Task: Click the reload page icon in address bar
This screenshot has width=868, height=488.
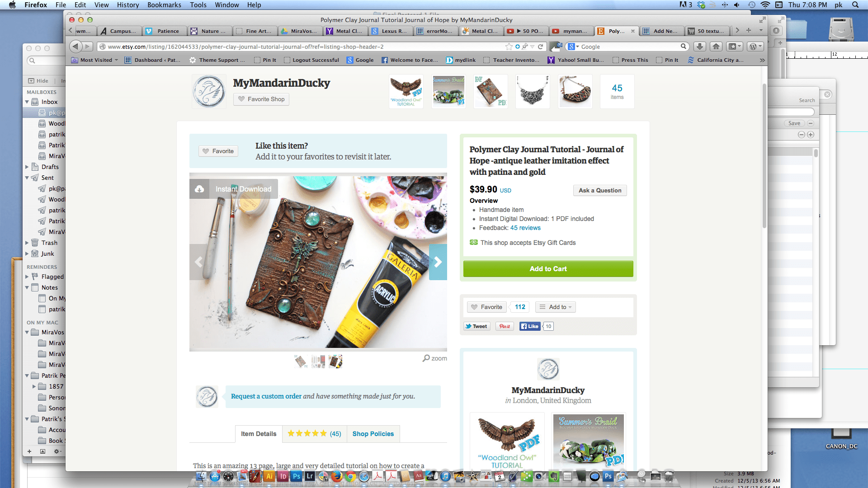Action: tap(540, 47)
